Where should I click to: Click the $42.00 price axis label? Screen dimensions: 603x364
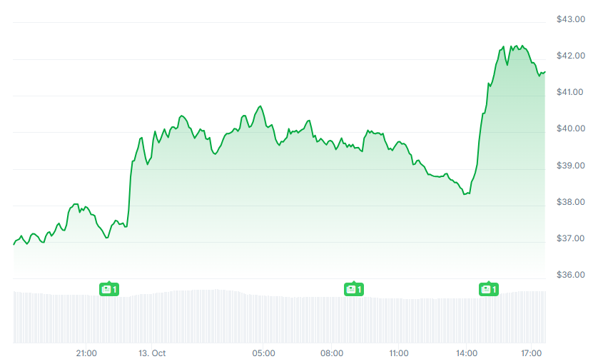coord(571,56)
